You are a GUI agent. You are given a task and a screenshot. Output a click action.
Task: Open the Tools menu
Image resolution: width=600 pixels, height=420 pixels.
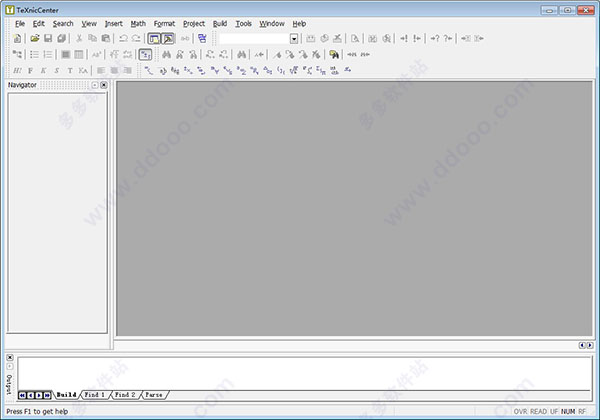point(243,24)
